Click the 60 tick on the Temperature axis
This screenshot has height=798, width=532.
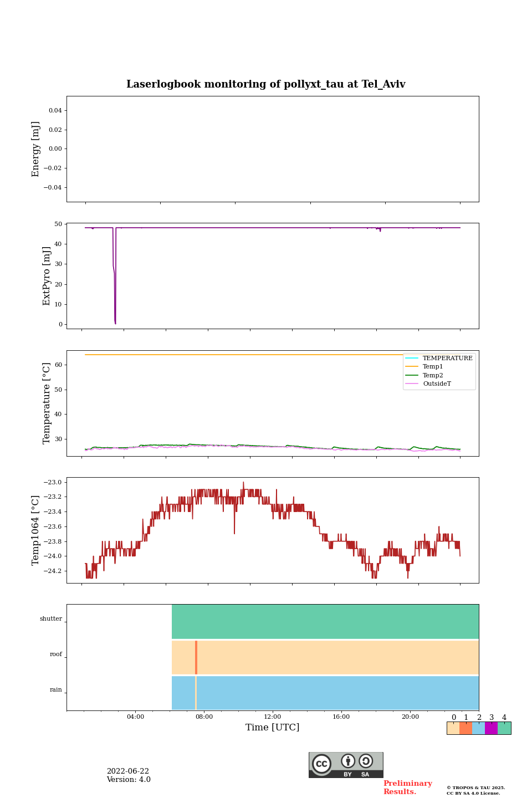pyautogui.click(x=59, y=365)
